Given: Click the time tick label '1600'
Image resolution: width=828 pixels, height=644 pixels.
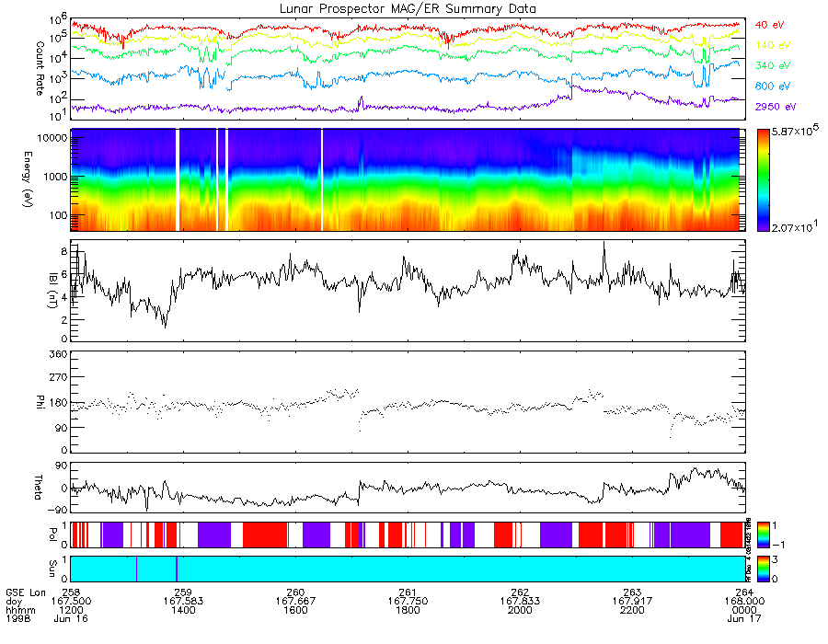Looking at the screenshot, I should (x=295, y=610).
